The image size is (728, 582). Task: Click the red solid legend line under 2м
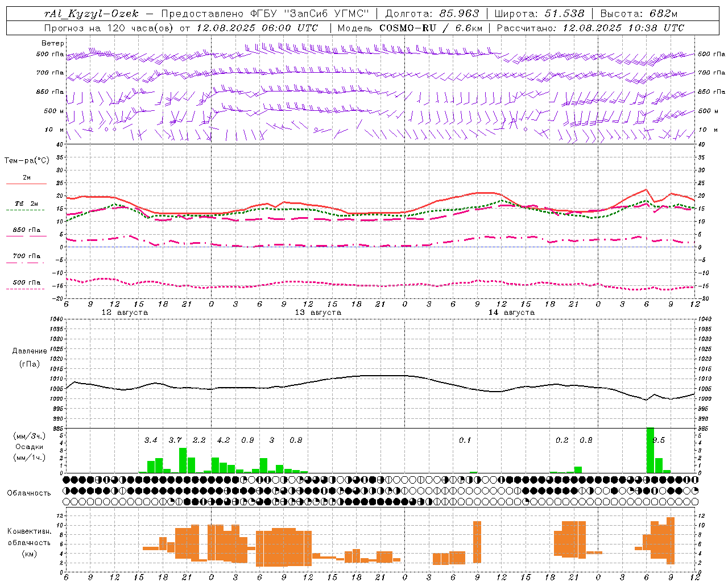pos(26,184)
